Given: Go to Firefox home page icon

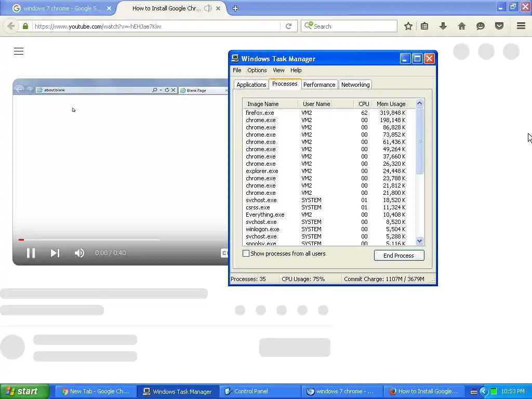Looking at the screenshot, I should (x=462, y=26).
